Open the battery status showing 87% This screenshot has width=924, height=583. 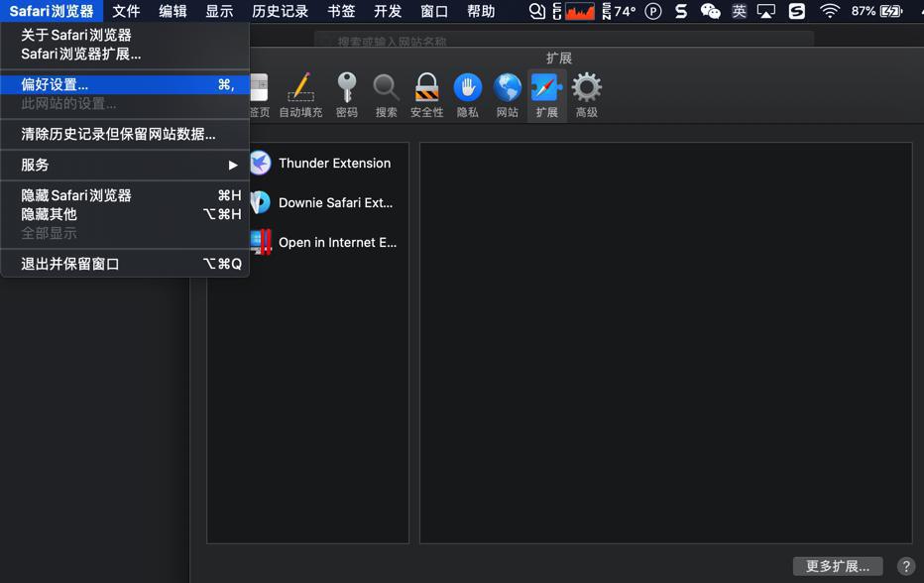(876, 11)
